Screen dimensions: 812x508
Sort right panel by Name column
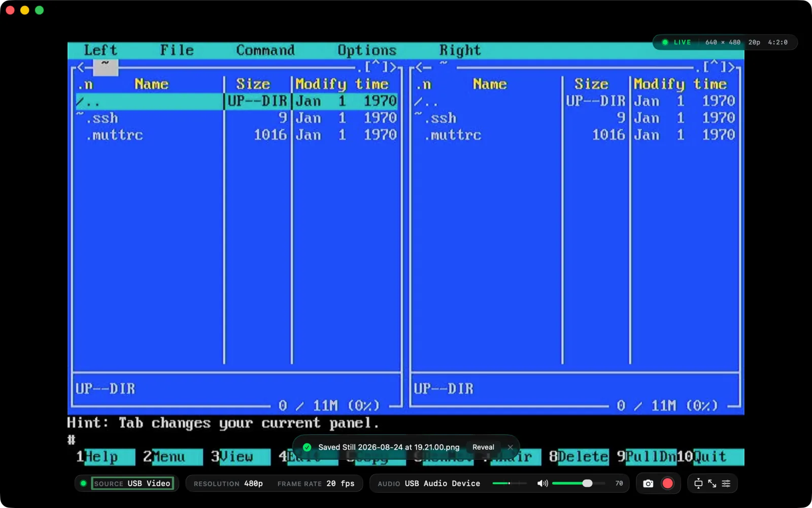(x=490, y=84)
